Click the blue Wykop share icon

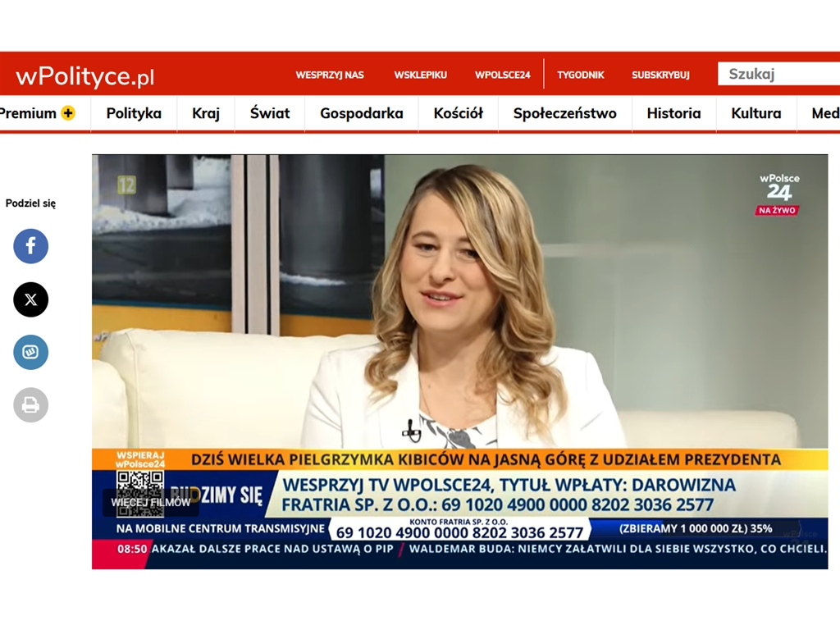click(x=30, y=352)
